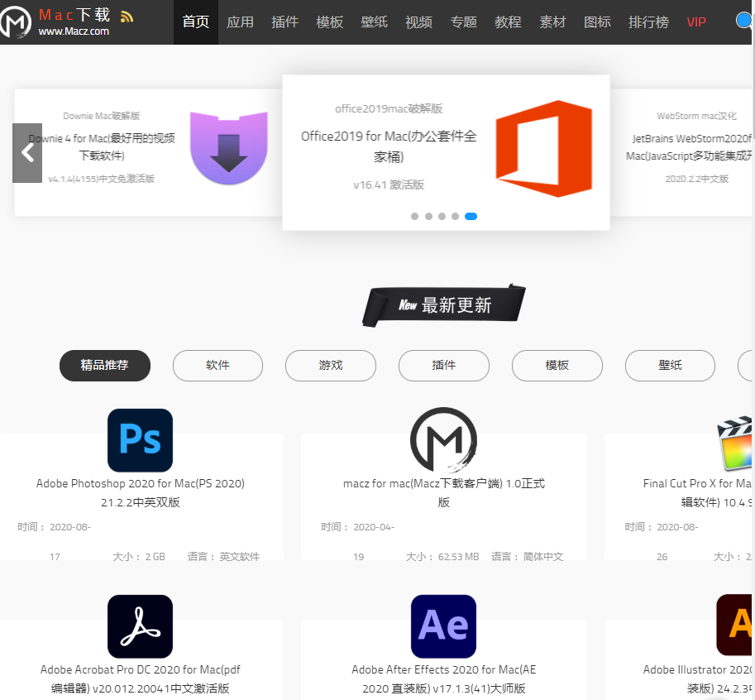Open Final Cut Pro X title link
This screenshot has height=700, width=755.
(x=697, y=493)
